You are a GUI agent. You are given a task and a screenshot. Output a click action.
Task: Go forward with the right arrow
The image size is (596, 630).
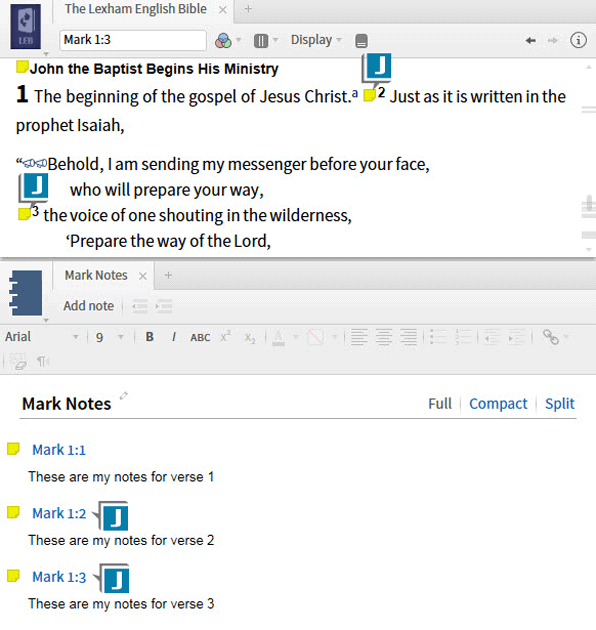point(553,40)
